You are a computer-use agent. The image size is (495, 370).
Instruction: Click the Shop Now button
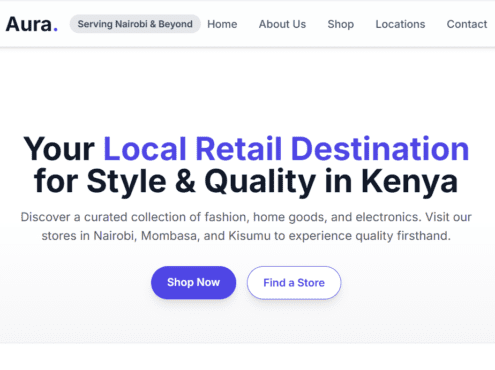(x=194, y=283)
